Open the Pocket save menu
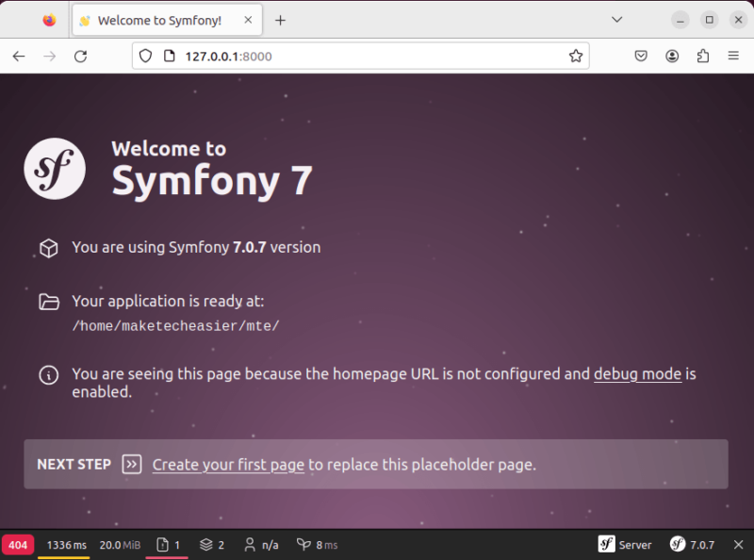Image resolution: width=754 pixels, height=560 pixels. click(x=641, y=56)
